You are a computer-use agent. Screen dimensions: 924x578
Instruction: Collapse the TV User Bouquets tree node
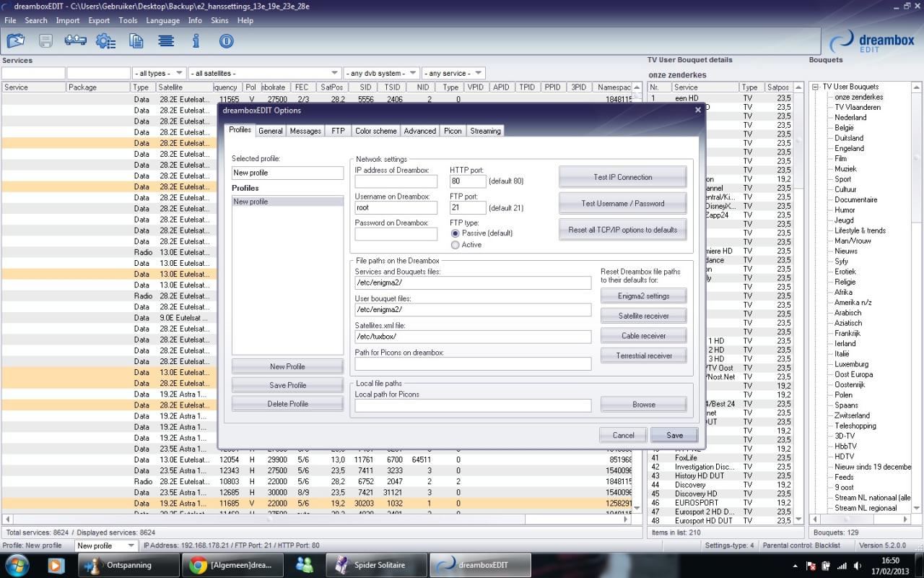tap(816, 87)
